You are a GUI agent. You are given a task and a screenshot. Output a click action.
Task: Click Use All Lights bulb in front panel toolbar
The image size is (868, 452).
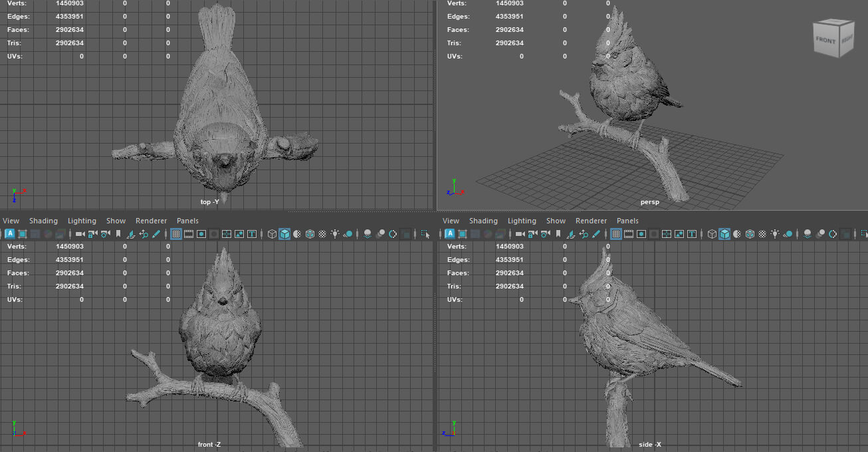tap(335, 234)
